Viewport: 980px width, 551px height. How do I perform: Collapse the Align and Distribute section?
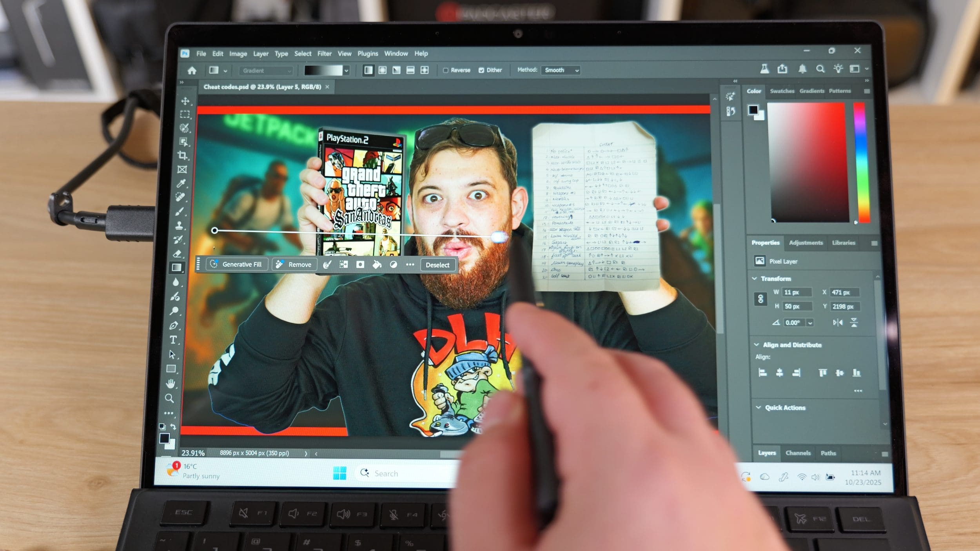coord(757,345)
